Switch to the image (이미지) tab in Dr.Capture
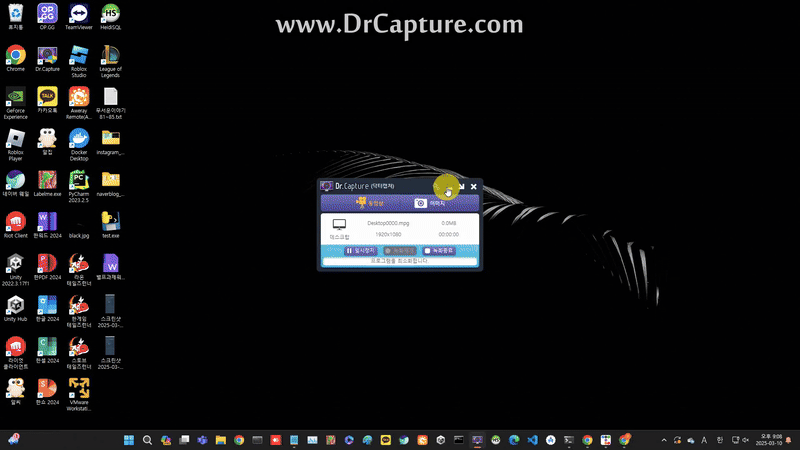 [x=430, y=203]
